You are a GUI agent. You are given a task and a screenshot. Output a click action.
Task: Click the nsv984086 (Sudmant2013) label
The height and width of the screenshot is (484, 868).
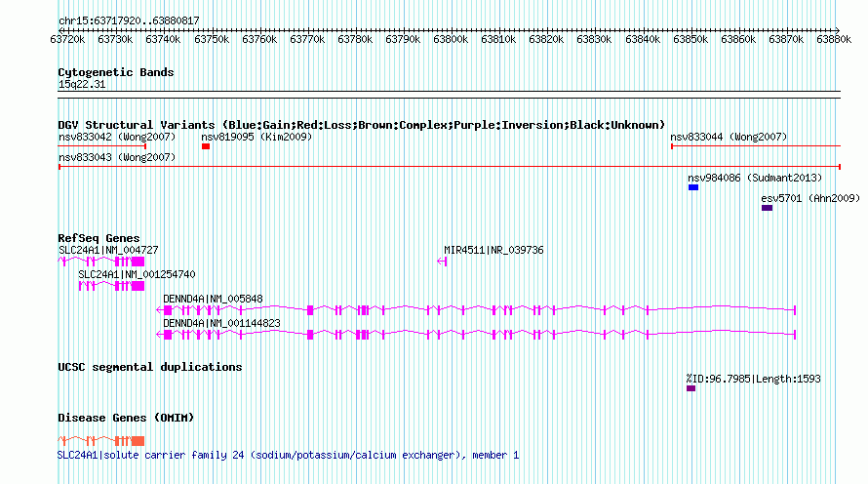coord(755,178)
